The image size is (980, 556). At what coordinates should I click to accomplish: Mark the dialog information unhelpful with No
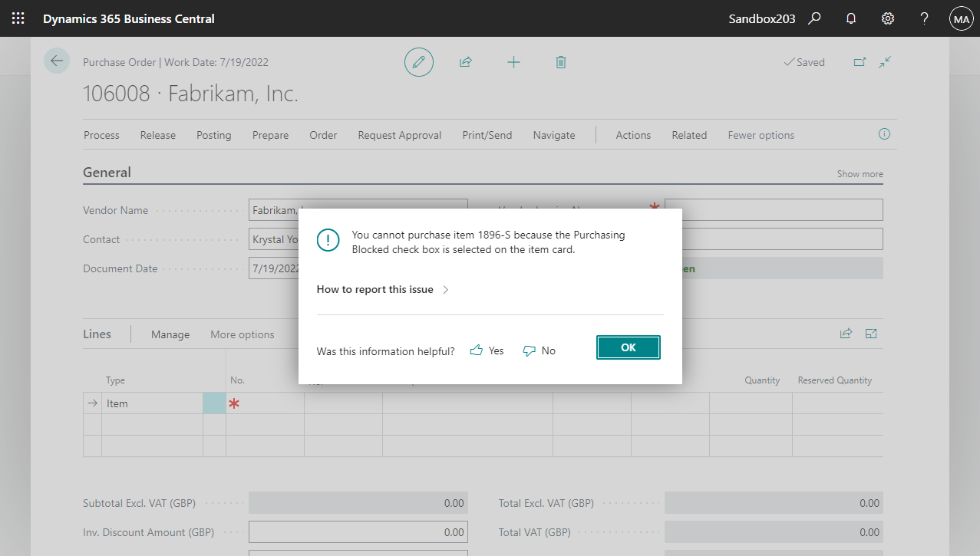(538, 350)
